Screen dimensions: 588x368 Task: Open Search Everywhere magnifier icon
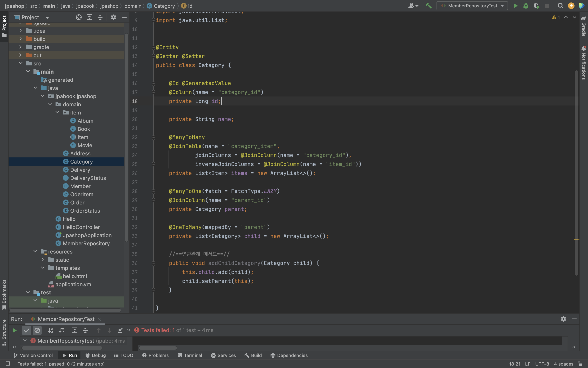[x=560, y=6]
